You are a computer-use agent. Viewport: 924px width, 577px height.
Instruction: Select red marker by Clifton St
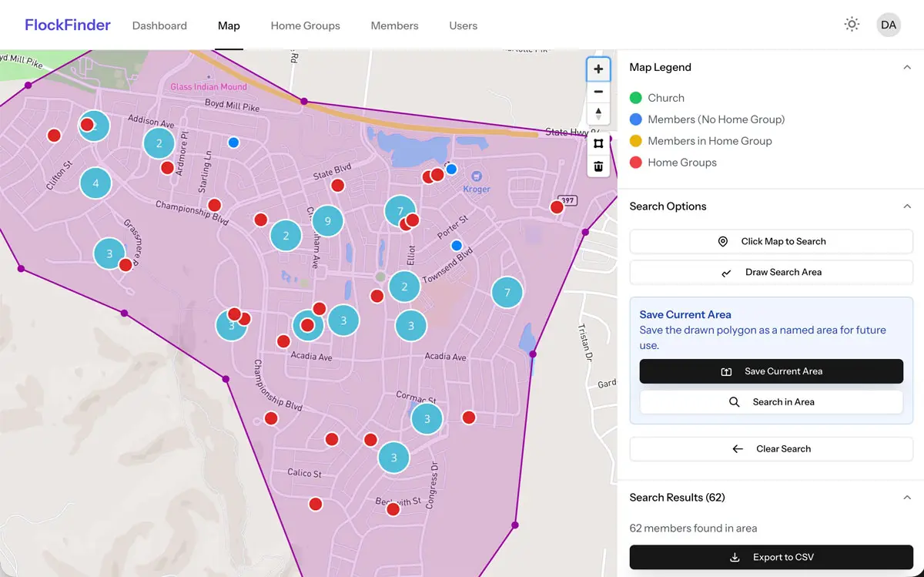(54, 136)
